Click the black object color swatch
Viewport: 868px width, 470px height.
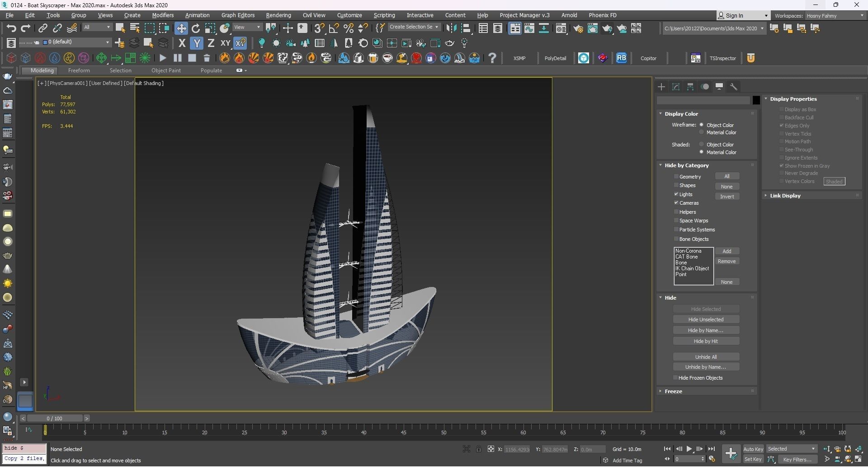[756, 100]
